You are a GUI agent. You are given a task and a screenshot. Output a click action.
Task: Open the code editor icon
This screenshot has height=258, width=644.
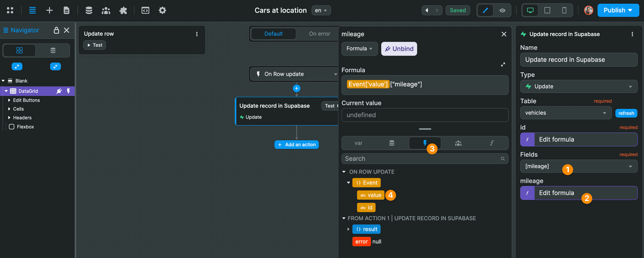point(146,10)
